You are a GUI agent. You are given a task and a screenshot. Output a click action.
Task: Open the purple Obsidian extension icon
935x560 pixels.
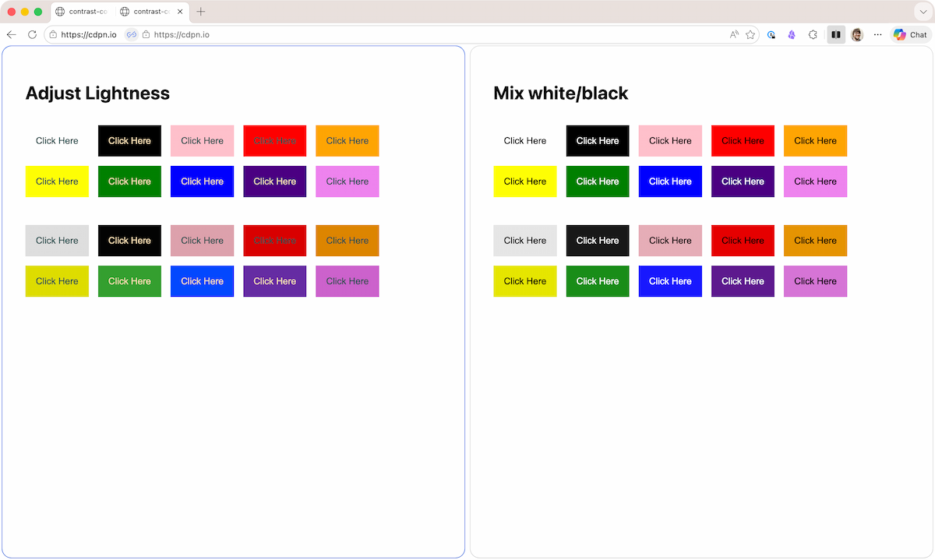(x=792, y=34)
